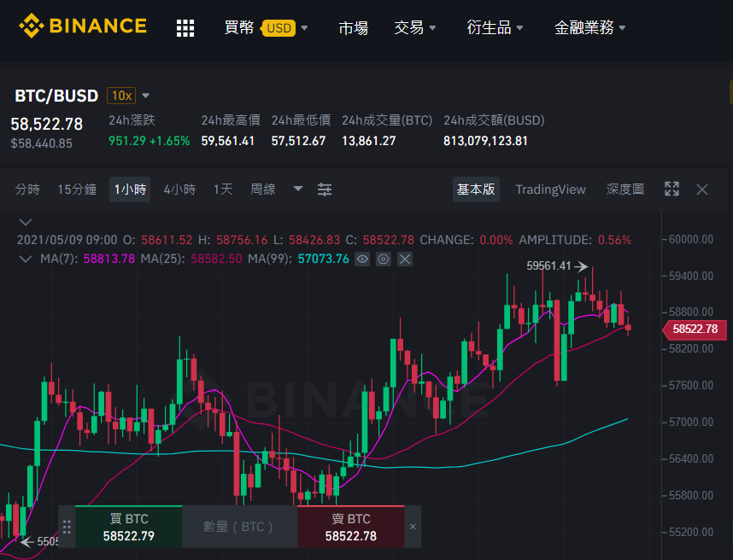733x560 pixels.
Task: Click the last price 58,522.78 header
Action: [x=47, y=125]
